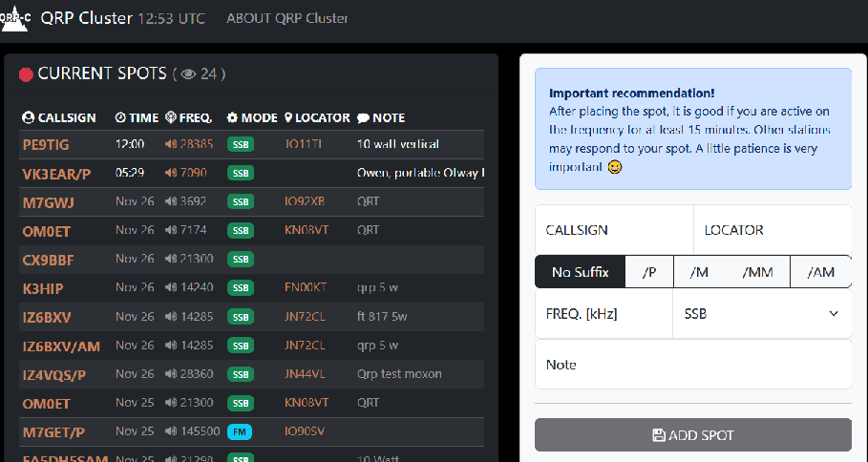Click speaker icon beside frequency 28385
The image size is (868, 462).
(x=171, y=144)
